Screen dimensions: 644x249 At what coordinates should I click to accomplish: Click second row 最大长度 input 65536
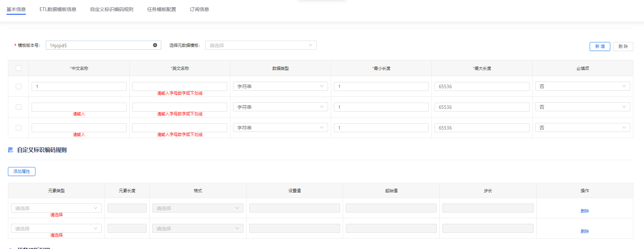[x=482, y=107]
